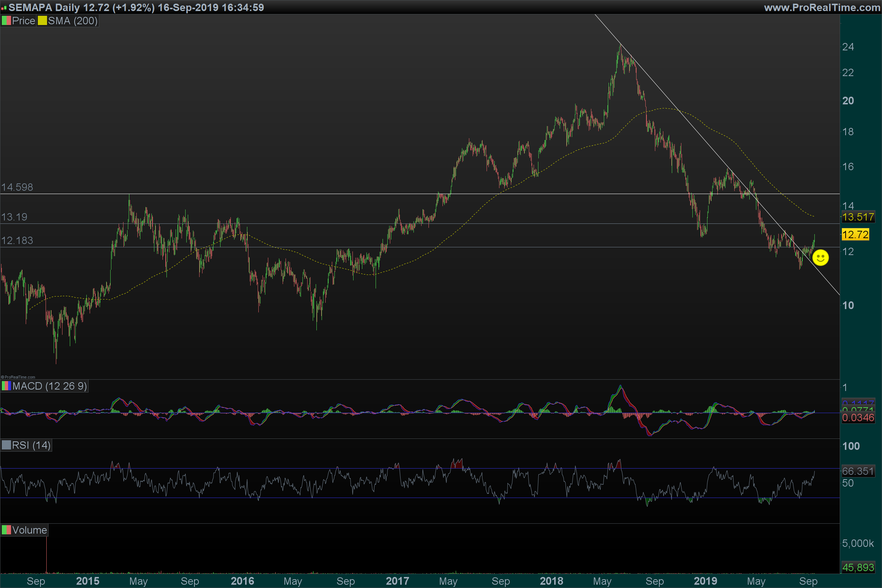
Task: Open the SMA (200) indicator settings label
Action: tap(73, 21)
